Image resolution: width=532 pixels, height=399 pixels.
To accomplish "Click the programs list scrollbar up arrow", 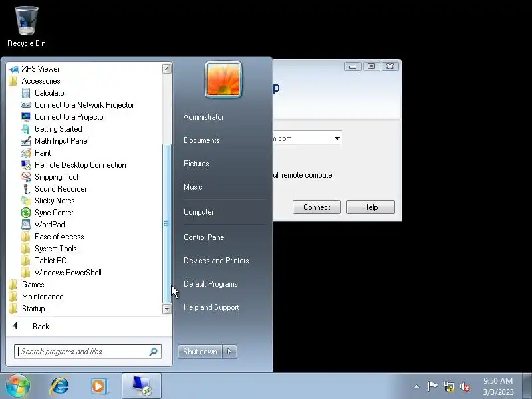I will [x=167, y=69].
